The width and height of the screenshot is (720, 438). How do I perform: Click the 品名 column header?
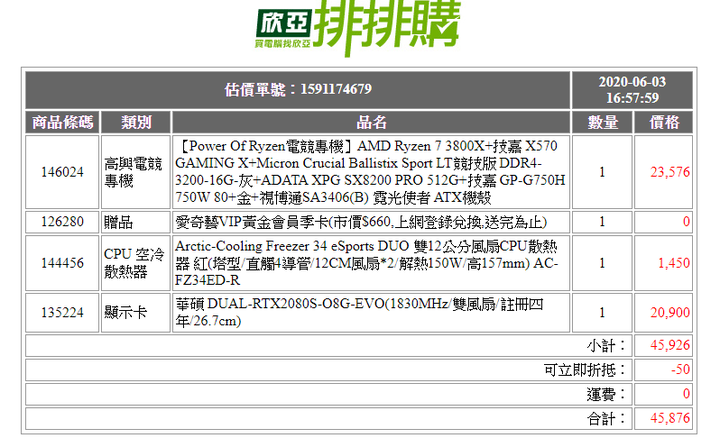click(371, 122)
